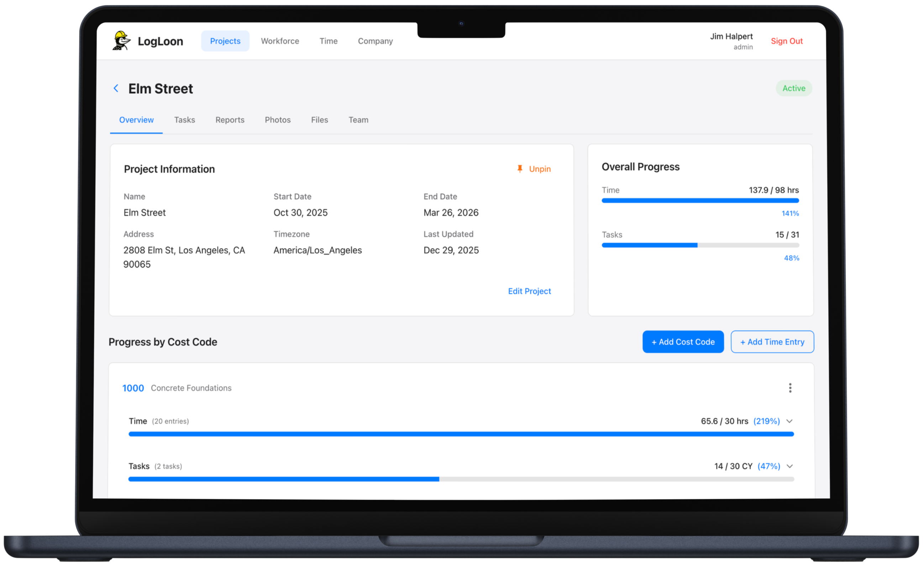
Task: Toggle Unpin on the Project Information card
Action: coord(539,168)
